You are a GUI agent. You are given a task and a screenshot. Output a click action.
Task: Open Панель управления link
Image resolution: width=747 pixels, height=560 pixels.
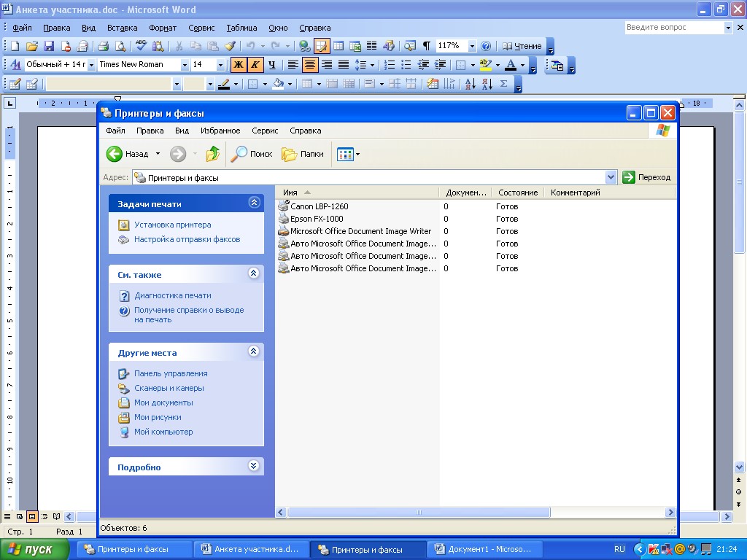coord(171,373)
